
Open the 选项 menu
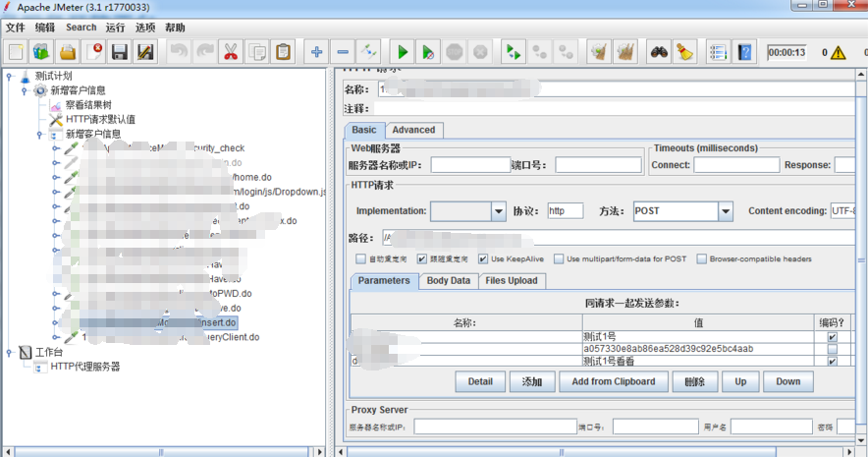145,28
